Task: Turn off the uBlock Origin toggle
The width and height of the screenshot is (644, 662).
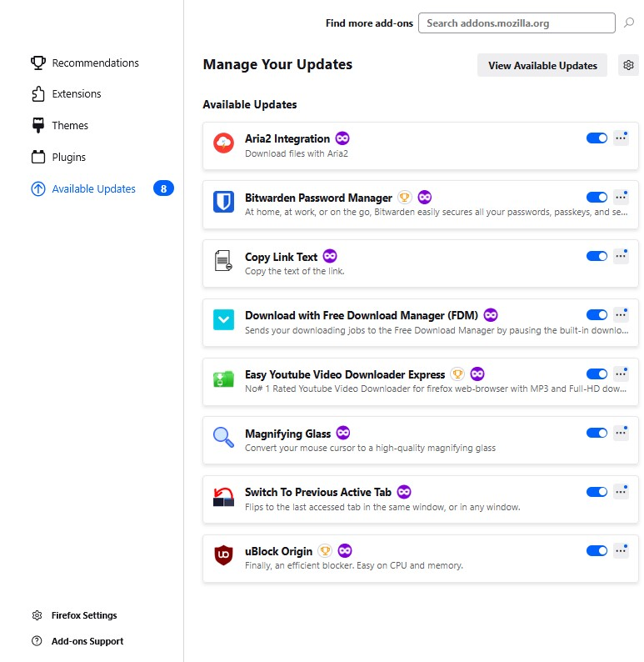Action: tap(597, 550)
